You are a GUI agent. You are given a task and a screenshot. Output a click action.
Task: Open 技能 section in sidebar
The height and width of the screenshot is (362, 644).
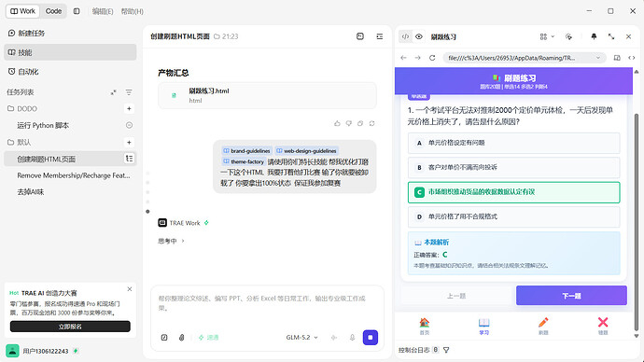(70, 52)
